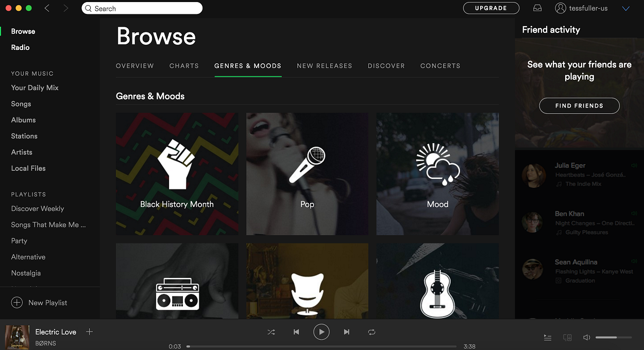The width and height of the screenshot is (644, 350).
Task: Click the UPGRADE button
Action: point(491,8)
